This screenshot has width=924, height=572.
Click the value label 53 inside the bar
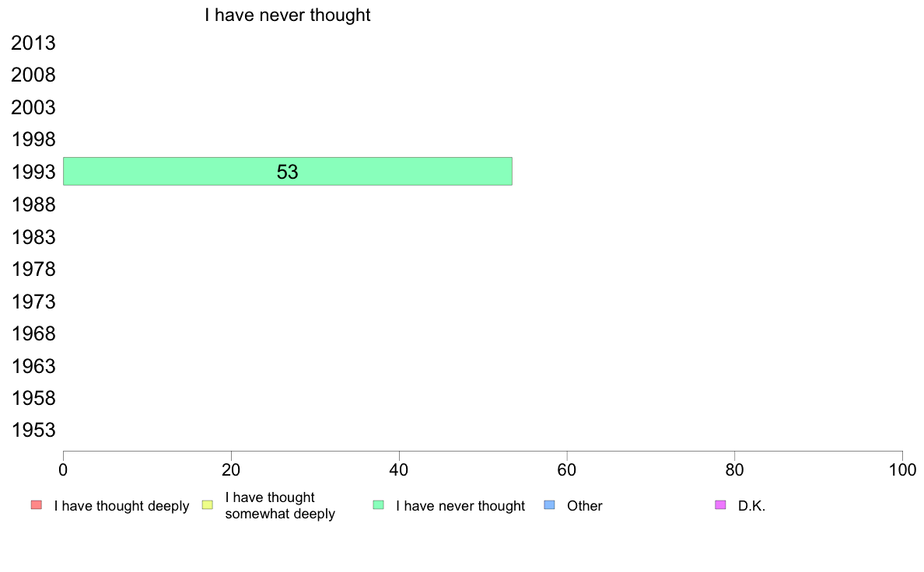[288, 172]
